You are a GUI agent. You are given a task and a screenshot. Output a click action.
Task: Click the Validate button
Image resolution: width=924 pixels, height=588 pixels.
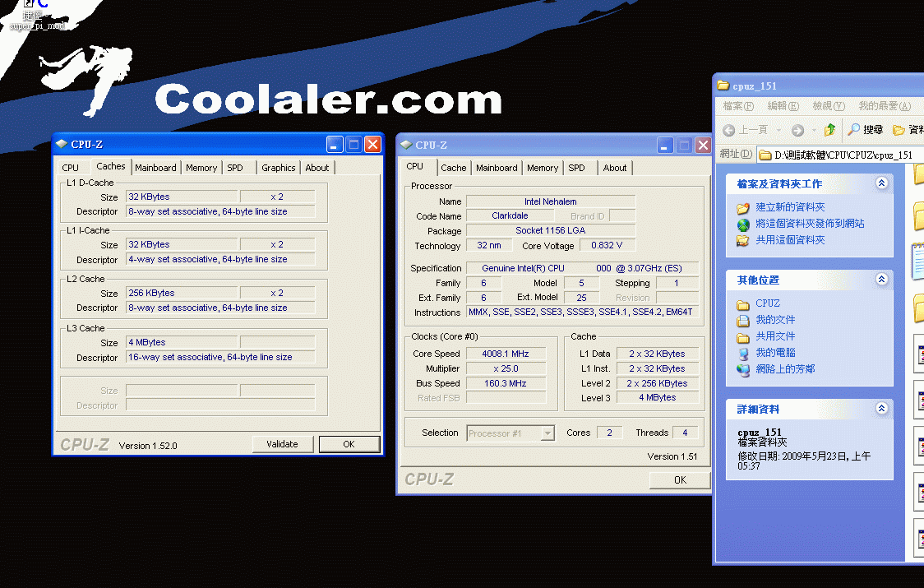click(x=282, y=444)
